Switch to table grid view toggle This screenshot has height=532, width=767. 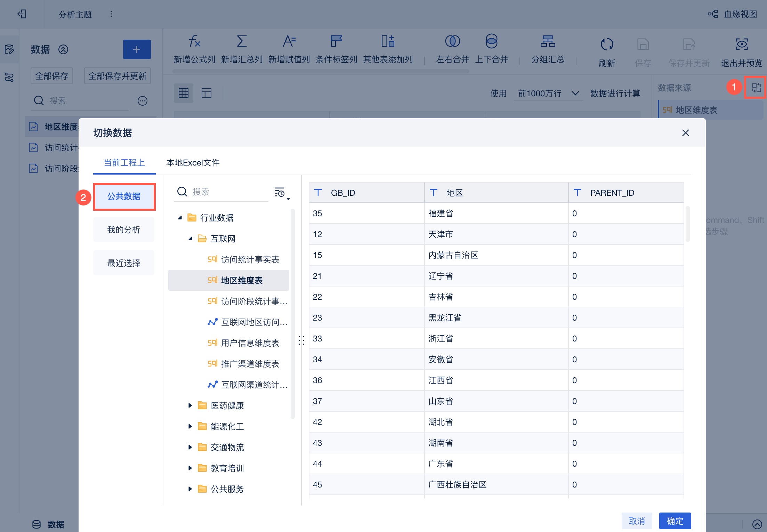click(183, 93)
